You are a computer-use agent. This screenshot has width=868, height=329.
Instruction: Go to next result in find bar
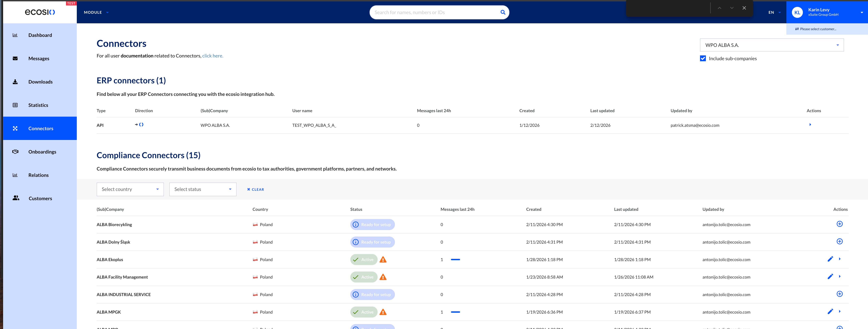[732, 8]
